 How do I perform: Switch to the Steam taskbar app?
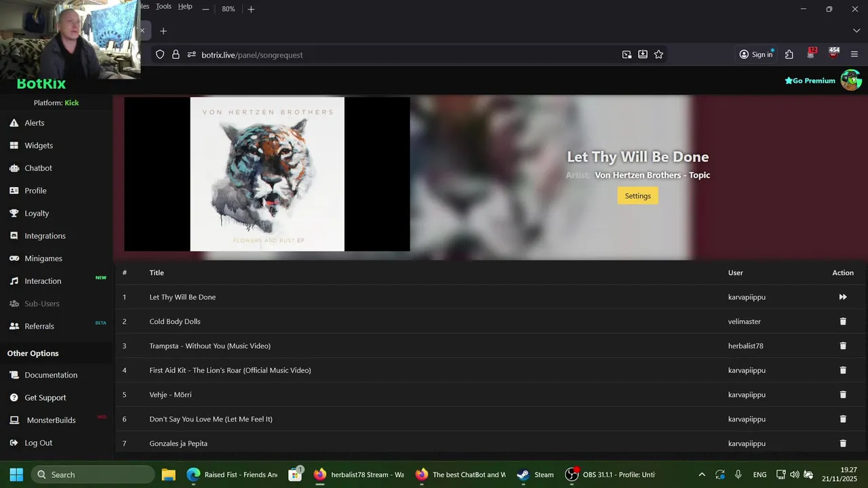pos(535,474)
